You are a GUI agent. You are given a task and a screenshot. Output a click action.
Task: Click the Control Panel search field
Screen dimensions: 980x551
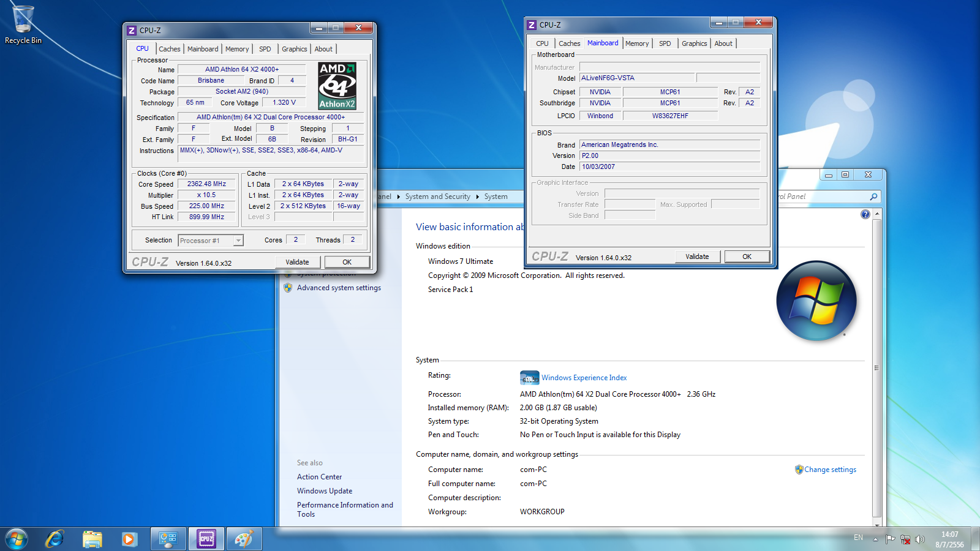[821, 197]
